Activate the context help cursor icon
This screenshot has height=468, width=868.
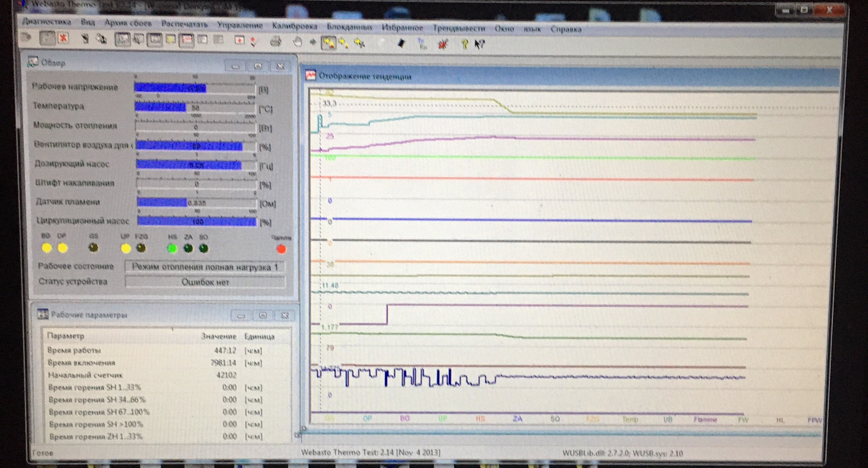480,44
